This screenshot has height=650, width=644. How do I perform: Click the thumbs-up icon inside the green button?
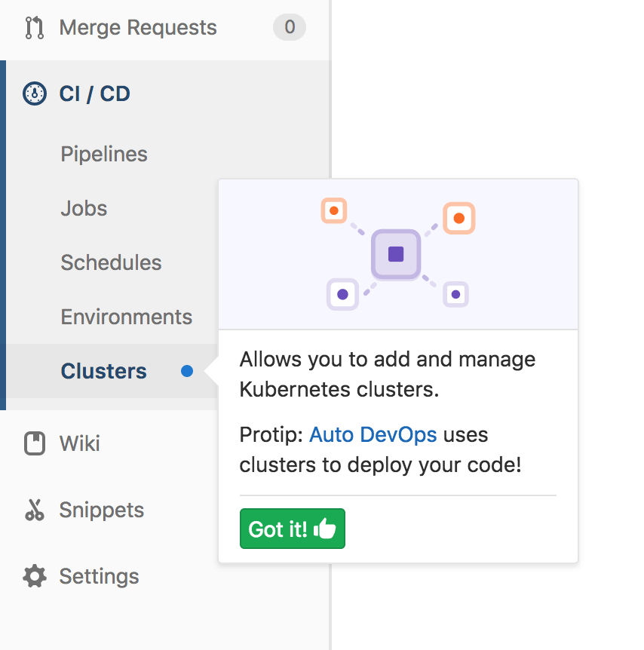coord(326,529)
